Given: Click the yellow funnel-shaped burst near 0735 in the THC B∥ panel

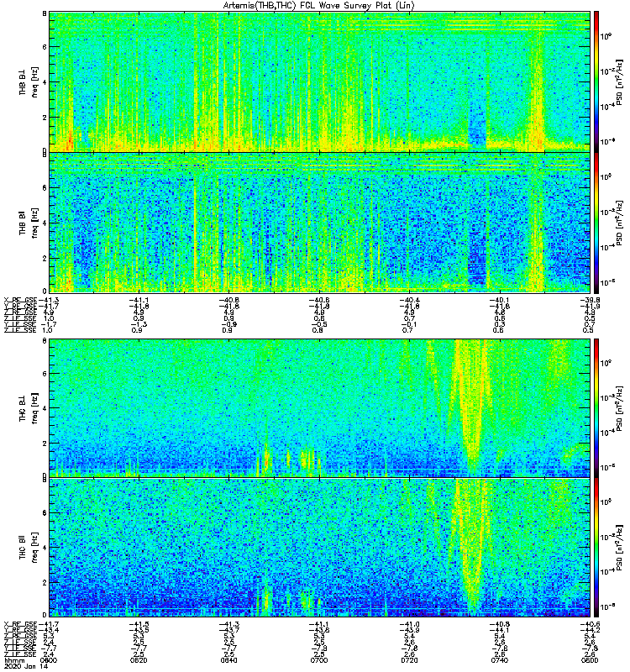Looking at the screenshot, I should (470, 544).
